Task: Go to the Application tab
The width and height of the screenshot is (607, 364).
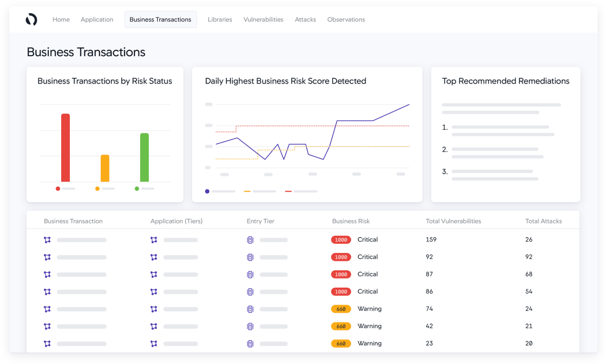Action: (x=97, y=19)
